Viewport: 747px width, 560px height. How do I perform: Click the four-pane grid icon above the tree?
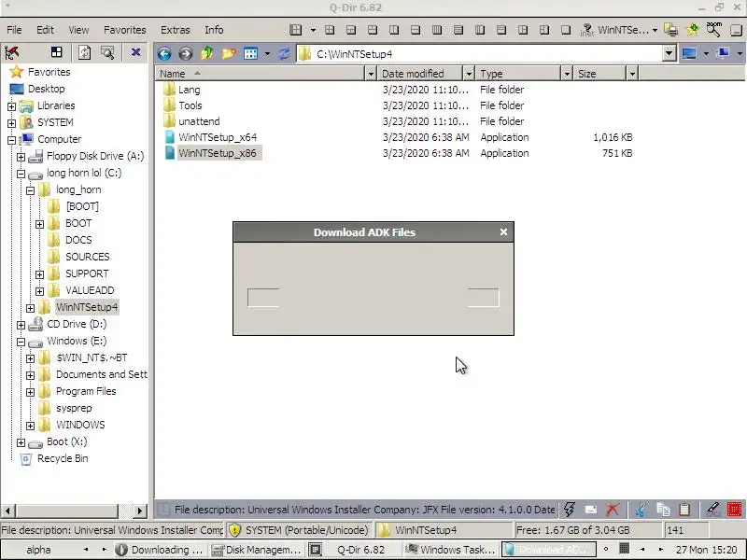coord(57,52)
